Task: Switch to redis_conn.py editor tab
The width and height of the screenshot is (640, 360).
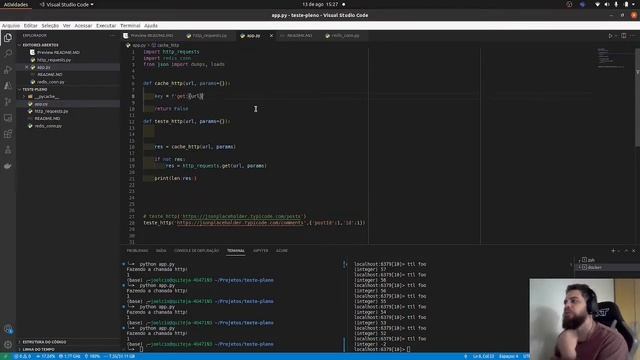Action: click(345, 36)
